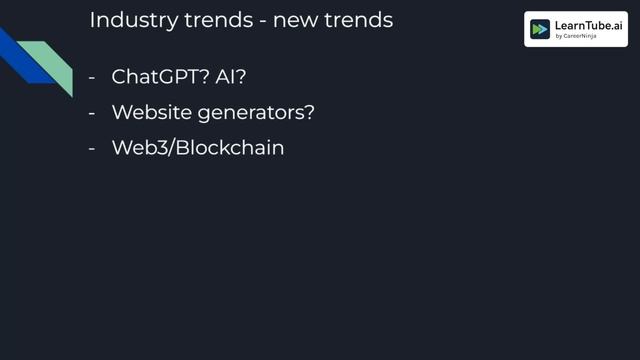Select the slide title 'Industry trends - new trends'

pos(241,20)
